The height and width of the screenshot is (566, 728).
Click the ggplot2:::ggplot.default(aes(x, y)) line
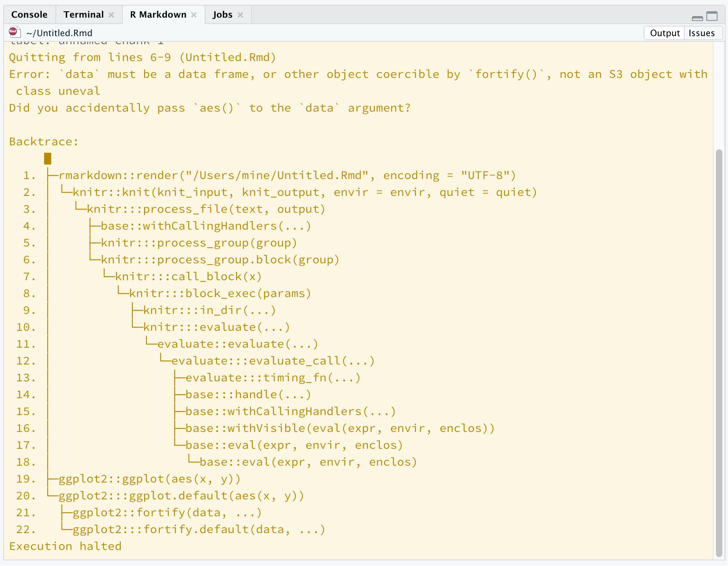pyautogui.click(x=181, y=496)
